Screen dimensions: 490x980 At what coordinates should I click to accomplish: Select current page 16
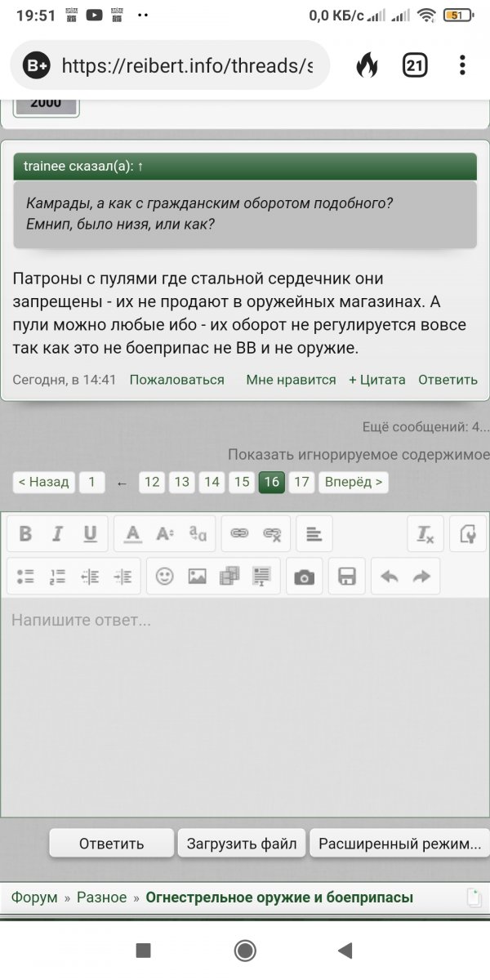(x=271, y=482)
